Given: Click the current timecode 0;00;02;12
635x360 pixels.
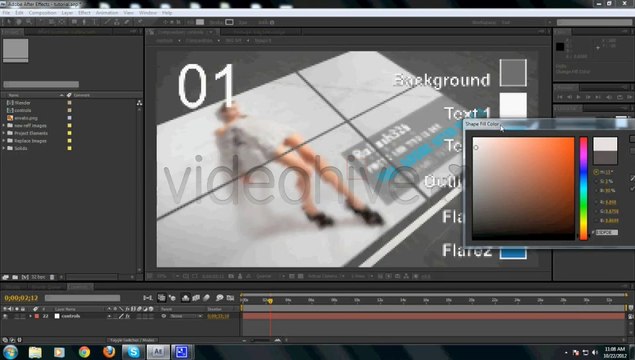Looking at the screenshot, I should coord(21,298).
